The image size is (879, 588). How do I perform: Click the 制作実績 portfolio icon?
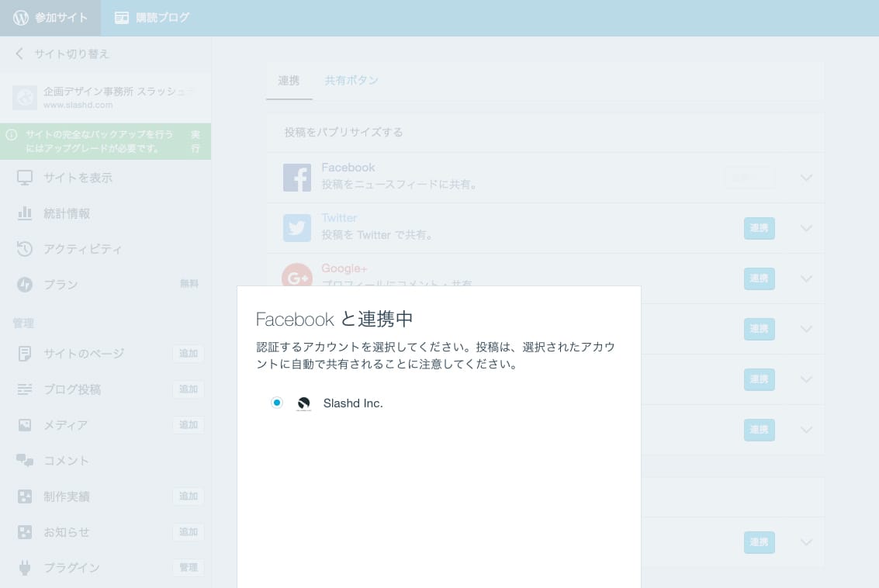(x=25, y=496)
